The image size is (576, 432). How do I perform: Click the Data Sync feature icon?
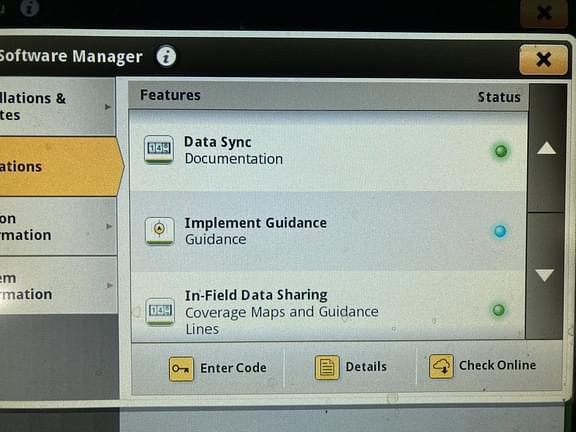click(159, 149)
